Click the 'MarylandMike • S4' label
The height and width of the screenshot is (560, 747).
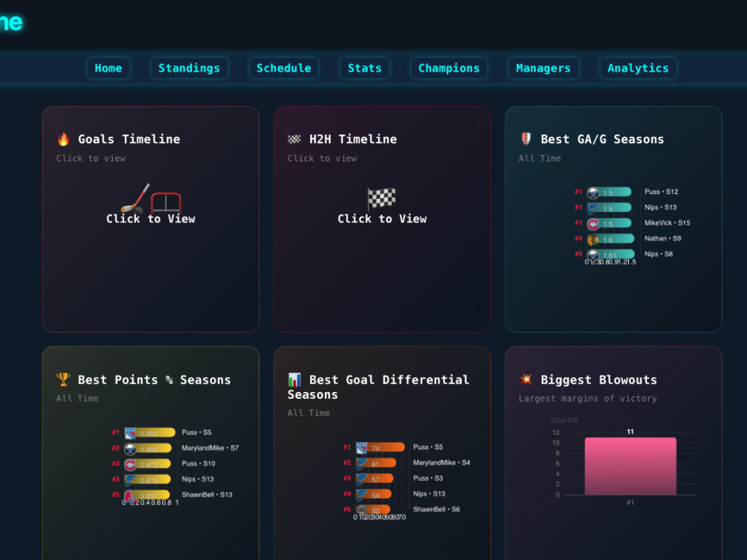click(441, 462)
